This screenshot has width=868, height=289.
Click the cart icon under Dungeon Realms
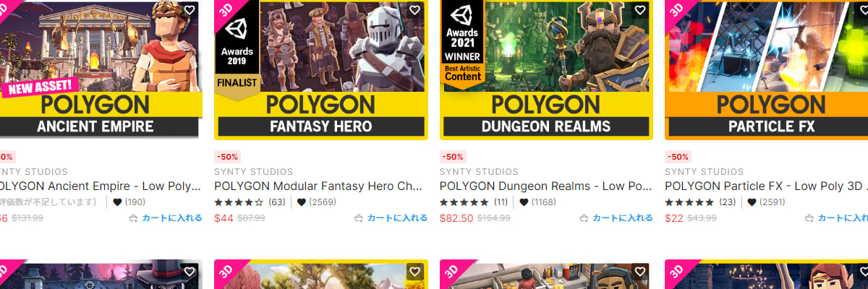tap(584, 217)
